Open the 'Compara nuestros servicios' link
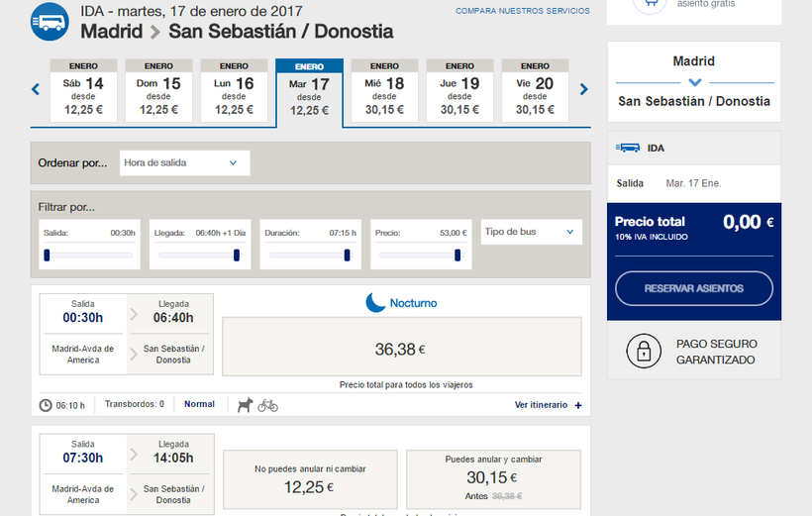812x516 pixels. click(x=522, y=11)
